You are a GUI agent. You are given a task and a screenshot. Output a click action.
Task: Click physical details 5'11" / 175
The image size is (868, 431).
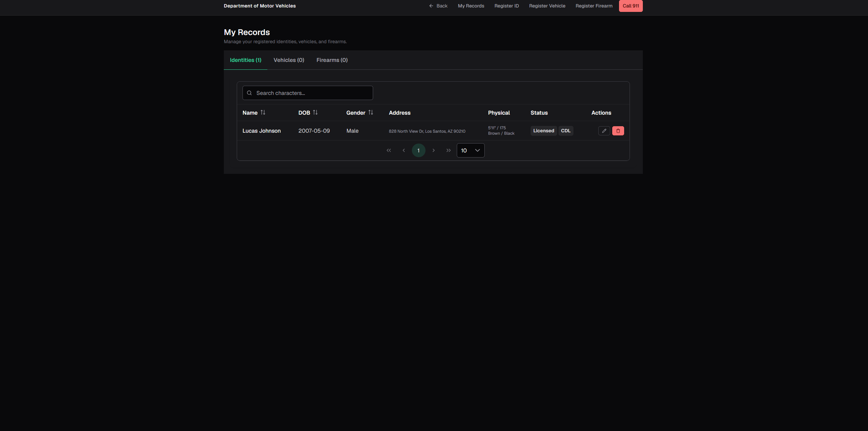pyautogui.click(x=497, y=128)
